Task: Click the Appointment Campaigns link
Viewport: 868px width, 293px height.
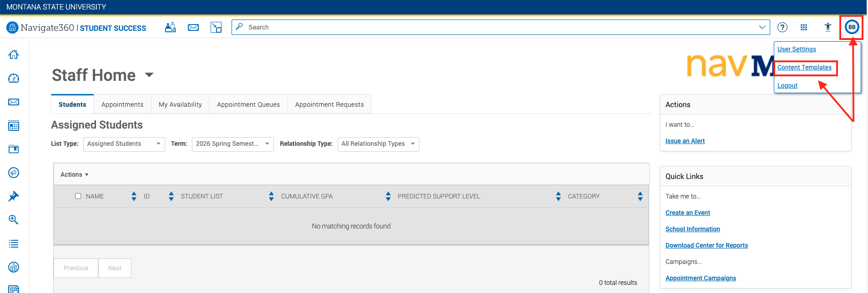Action: (x=701, y=278)
